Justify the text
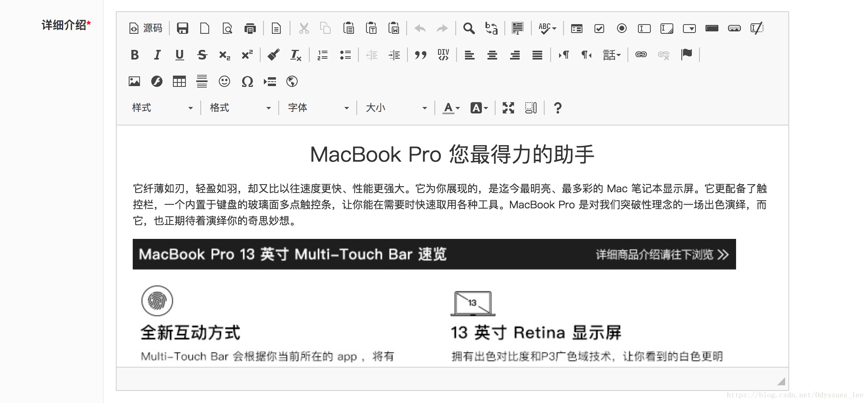This screenshot has width=868, height=403. (x=537, y=55)
